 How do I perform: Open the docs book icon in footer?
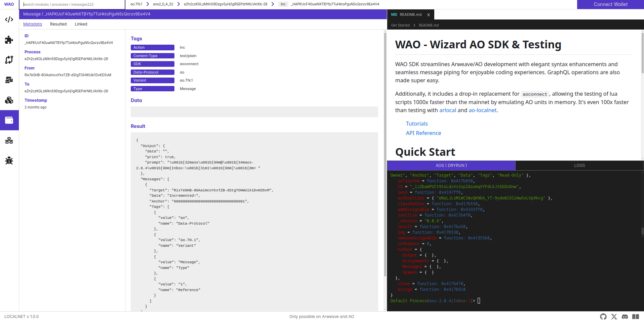pos(636,317)
